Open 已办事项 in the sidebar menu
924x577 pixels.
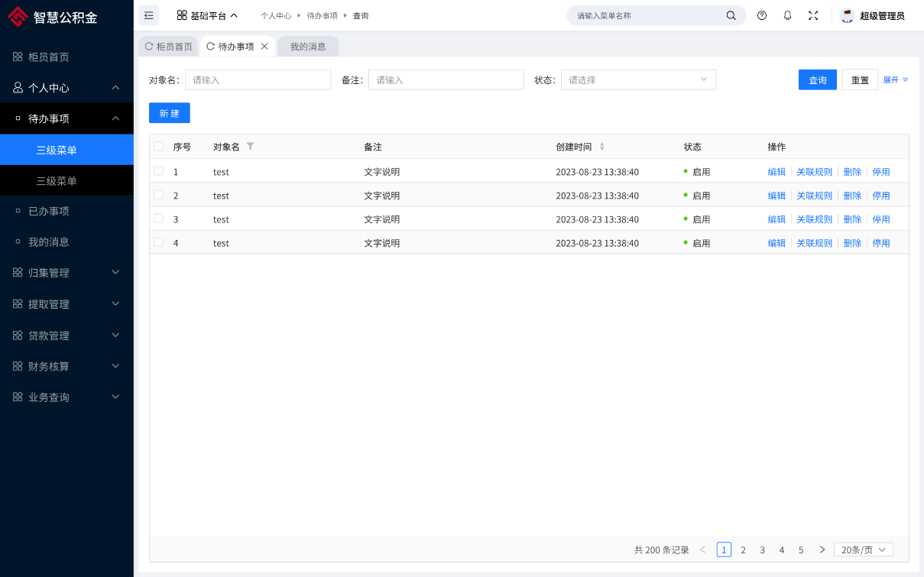(x=49, y=211)
